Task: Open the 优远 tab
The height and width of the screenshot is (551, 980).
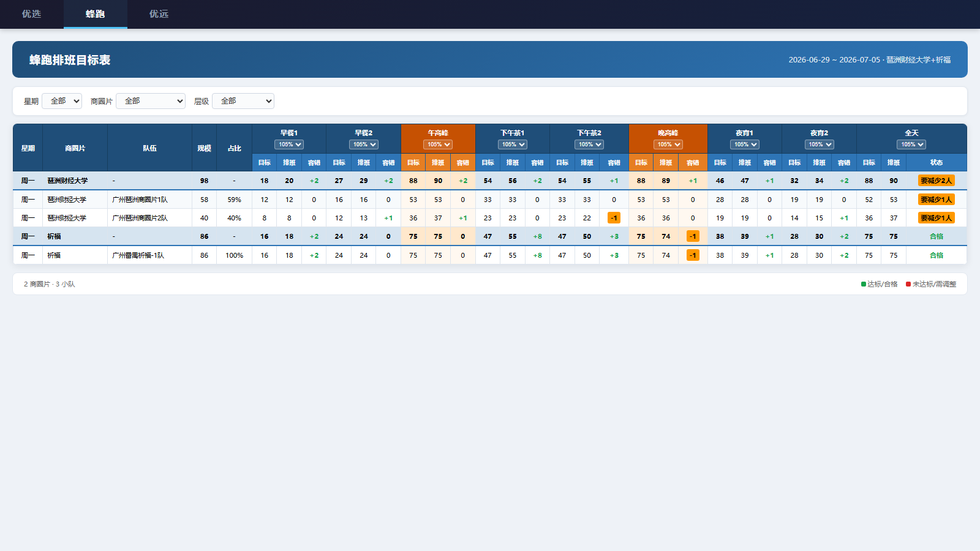Action: click(159, 14)
